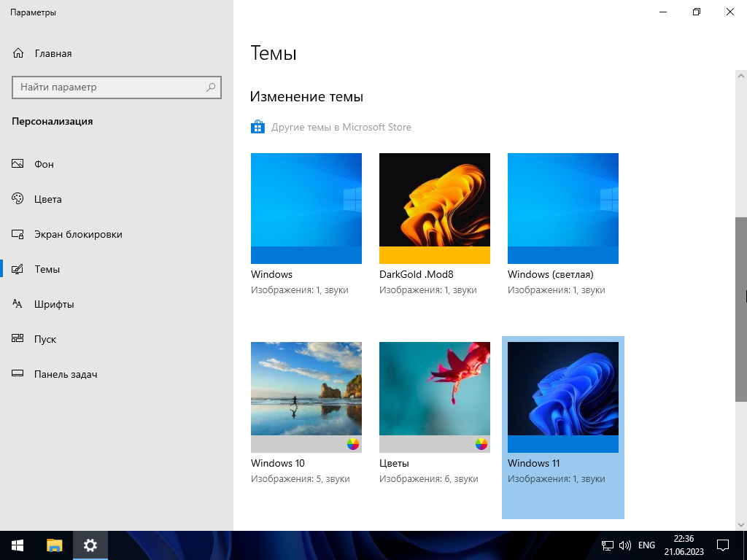
Task: Type in the Find a setting search field
Action: [x=109, y=87]
